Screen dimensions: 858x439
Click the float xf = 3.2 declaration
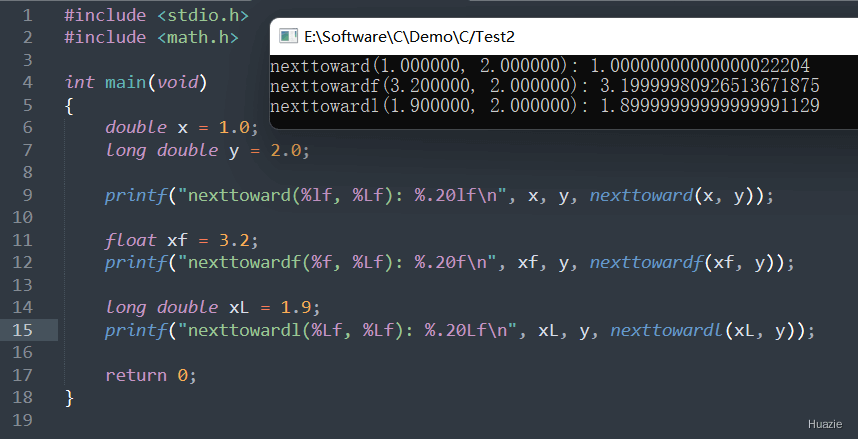click(182, 240)
